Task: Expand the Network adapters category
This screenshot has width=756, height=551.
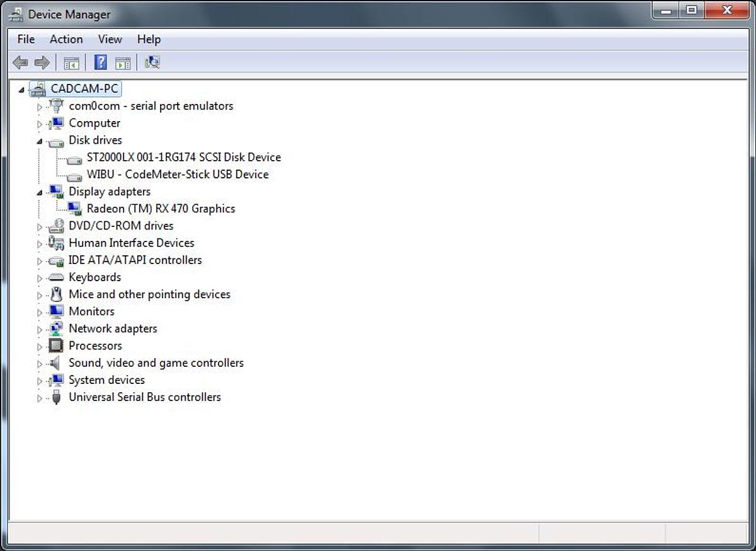Action: [39, 329]
